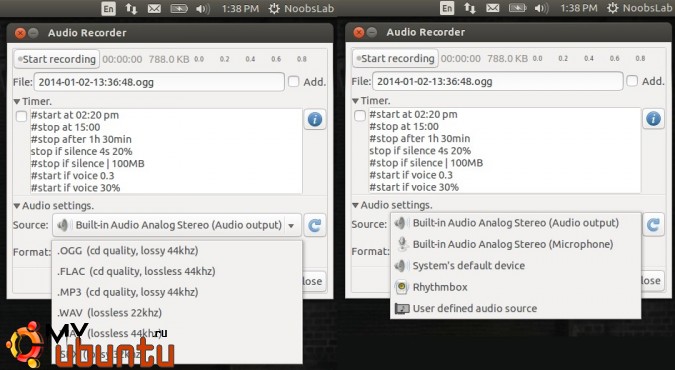675x370 pixels.
Task: Click '#stop at 15:00' line in right window
Action: pyautogui.click(x=404, y=127)
